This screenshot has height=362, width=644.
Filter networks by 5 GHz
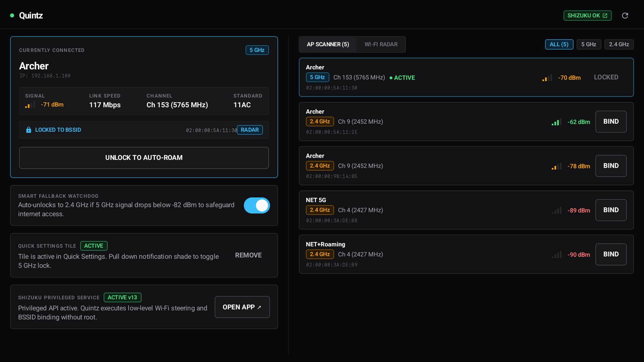589,44
